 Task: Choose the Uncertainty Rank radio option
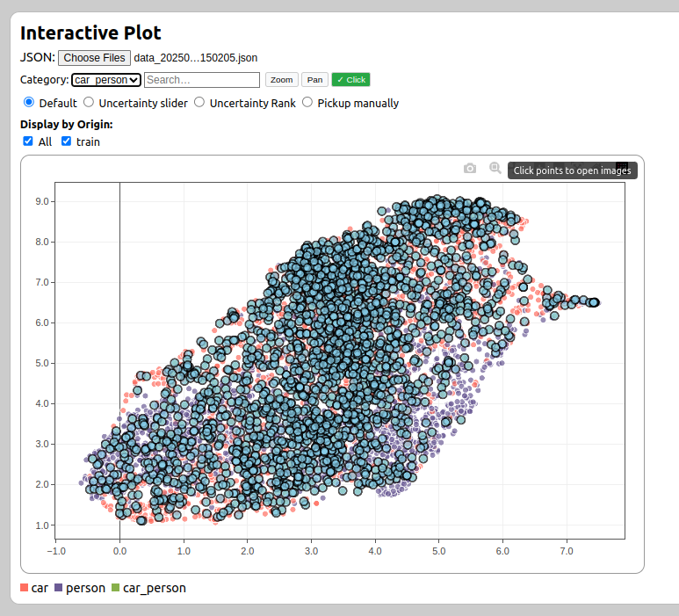coord(199,102)
